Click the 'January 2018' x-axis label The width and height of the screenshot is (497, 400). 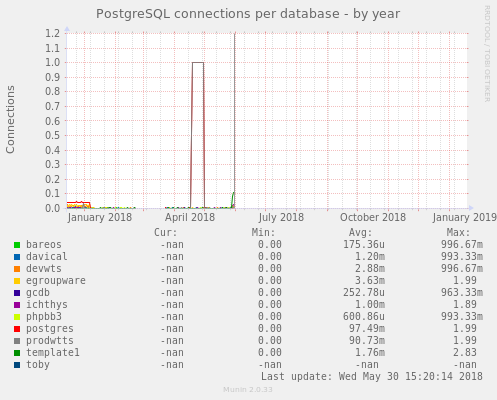coord(99,218)
